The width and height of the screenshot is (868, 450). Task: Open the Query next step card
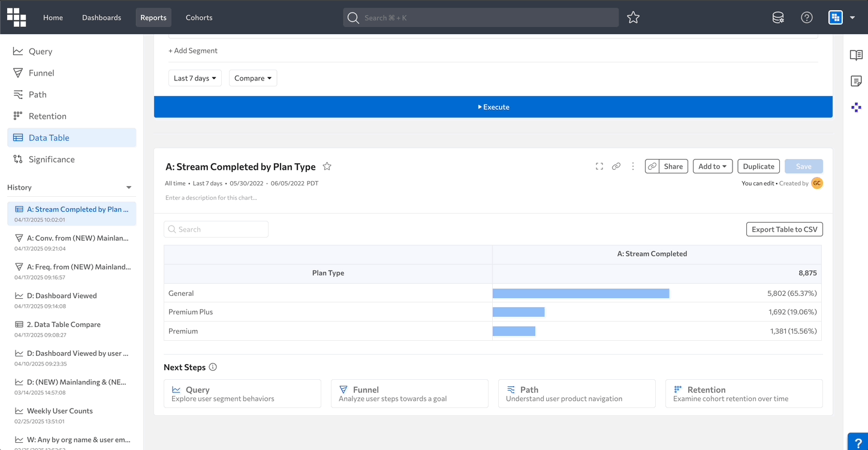click(x=242, y=394)
